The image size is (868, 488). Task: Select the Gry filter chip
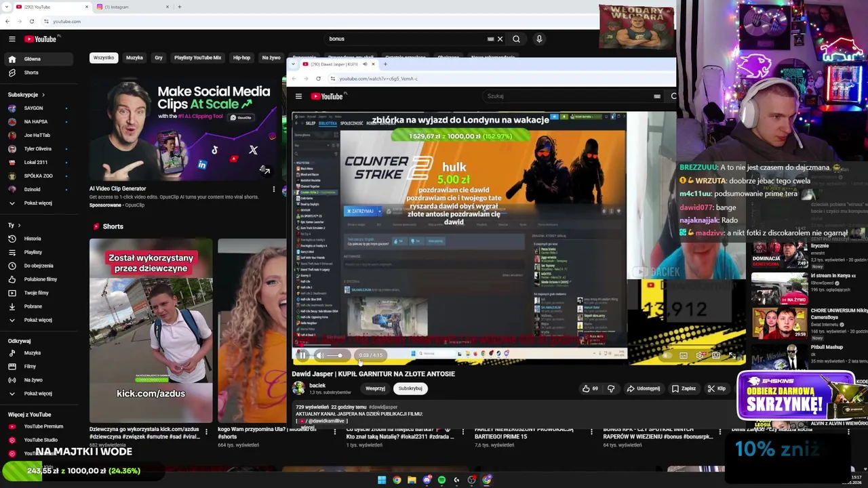click(x=159, y=58)
